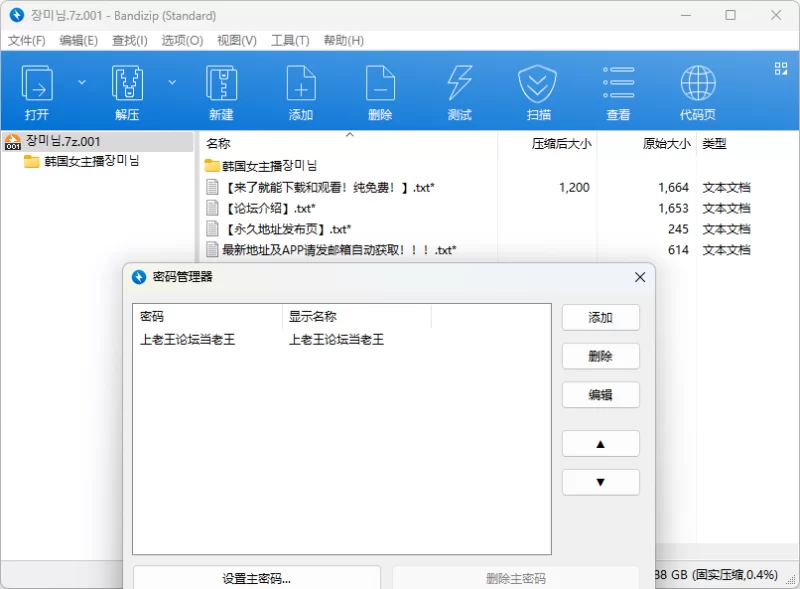This screenshot has height=589, width=800.
Task: Expand the dropdown arrow beside 解压
Action: tap(172, 82)
